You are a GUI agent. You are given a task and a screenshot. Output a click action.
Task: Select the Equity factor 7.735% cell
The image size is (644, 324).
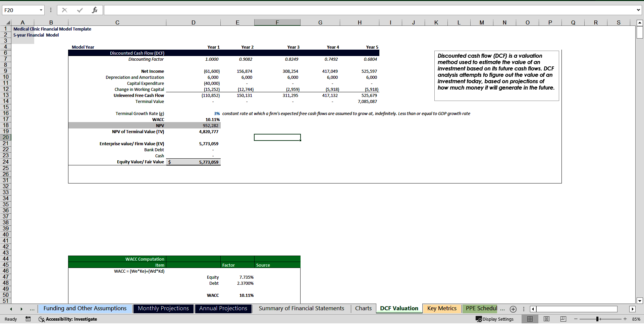237,277
